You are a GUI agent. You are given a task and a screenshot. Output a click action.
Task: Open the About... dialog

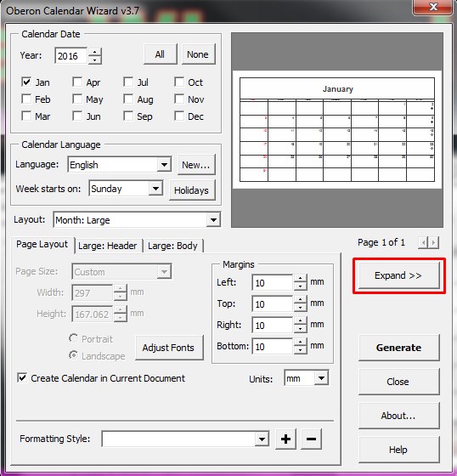tap(398, 416)
